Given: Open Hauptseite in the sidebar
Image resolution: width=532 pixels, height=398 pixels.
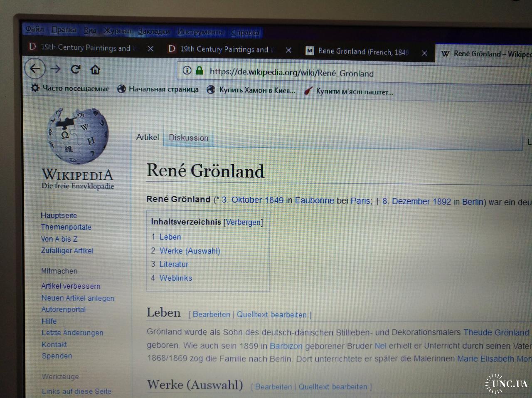Looking at the screenshot, I should (59, 215).
